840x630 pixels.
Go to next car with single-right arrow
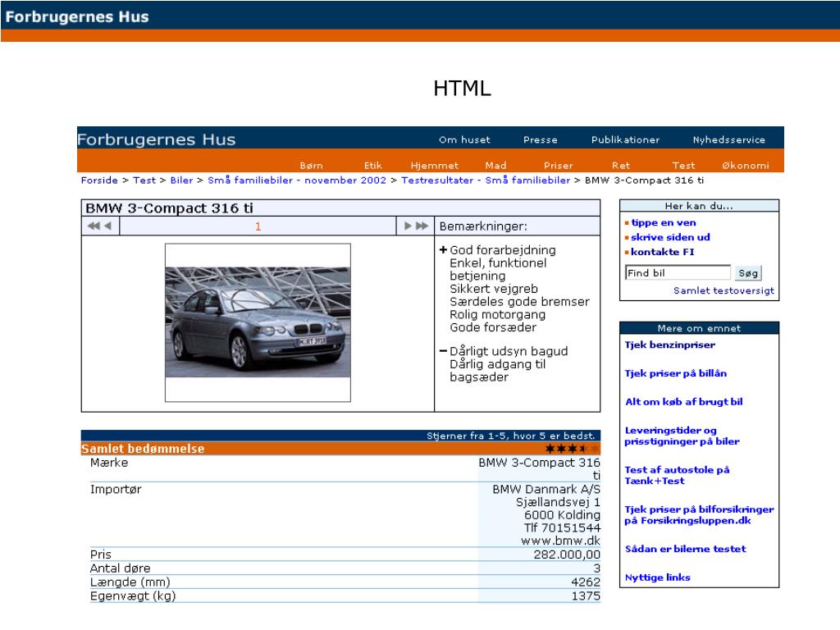tap(408, 226)
